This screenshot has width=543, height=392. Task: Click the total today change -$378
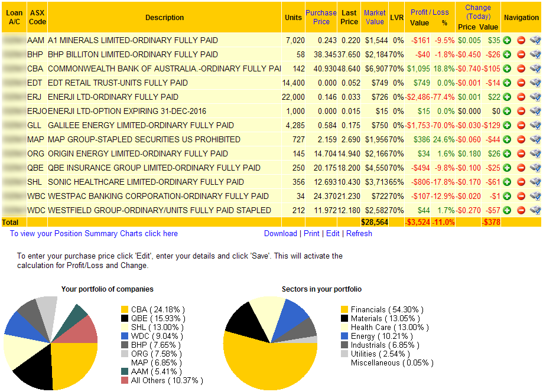(x=491, y=222)
